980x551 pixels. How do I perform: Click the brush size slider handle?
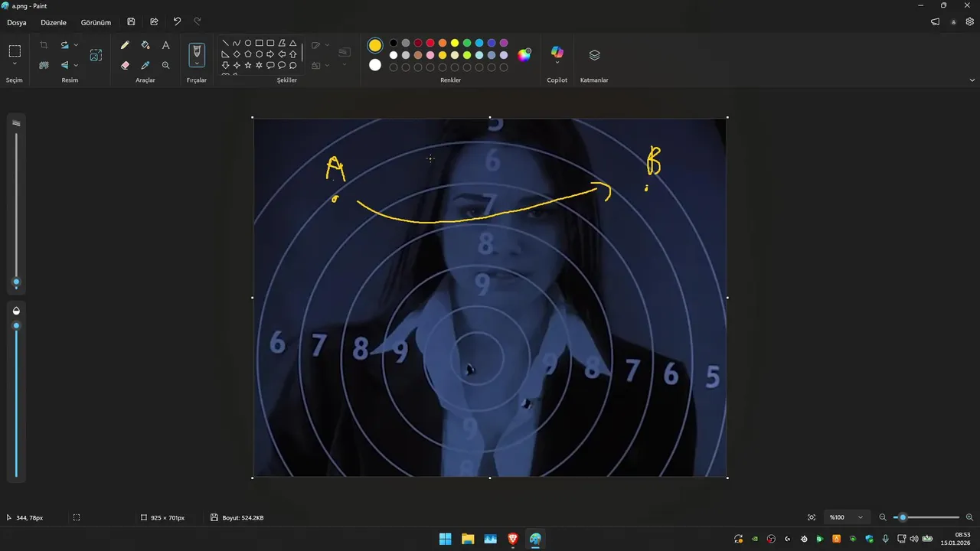click(x=16, y=282)
